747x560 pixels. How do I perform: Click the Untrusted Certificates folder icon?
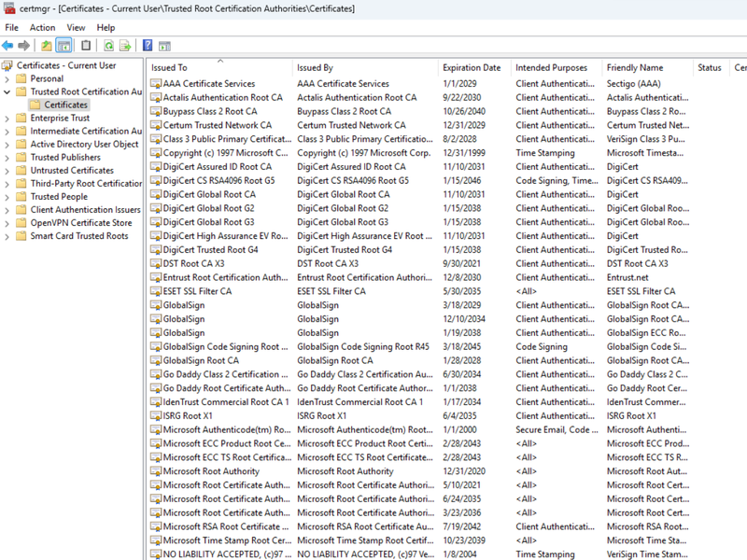[21, 170]
